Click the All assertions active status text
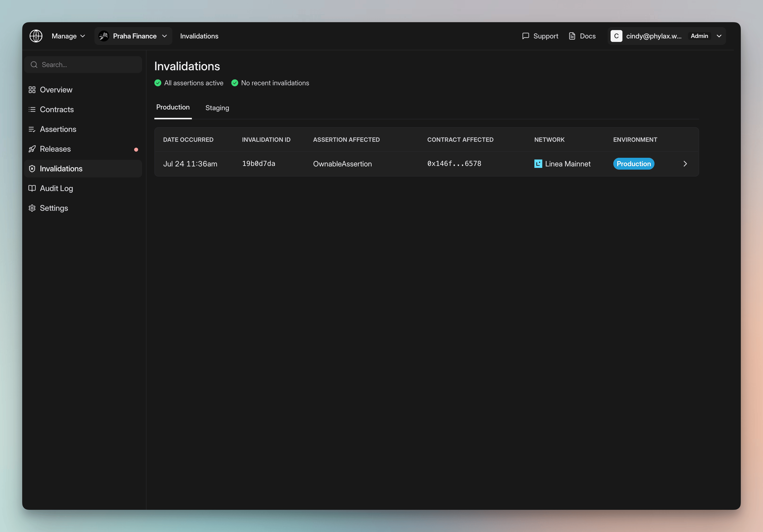 pyautogui.click(x=194, y=83)
